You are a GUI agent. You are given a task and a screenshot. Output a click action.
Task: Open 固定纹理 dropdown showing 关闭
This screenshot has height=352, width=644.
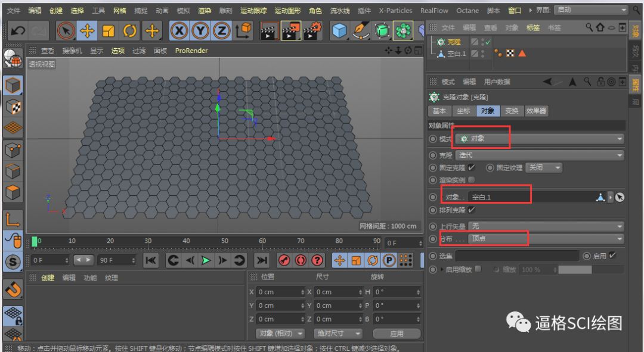544,167
